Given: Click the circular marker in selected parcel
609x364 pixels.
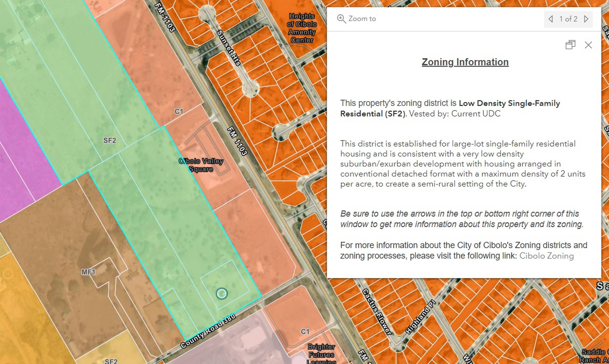Looking at the screenshot, I should [x=221, y=293].
